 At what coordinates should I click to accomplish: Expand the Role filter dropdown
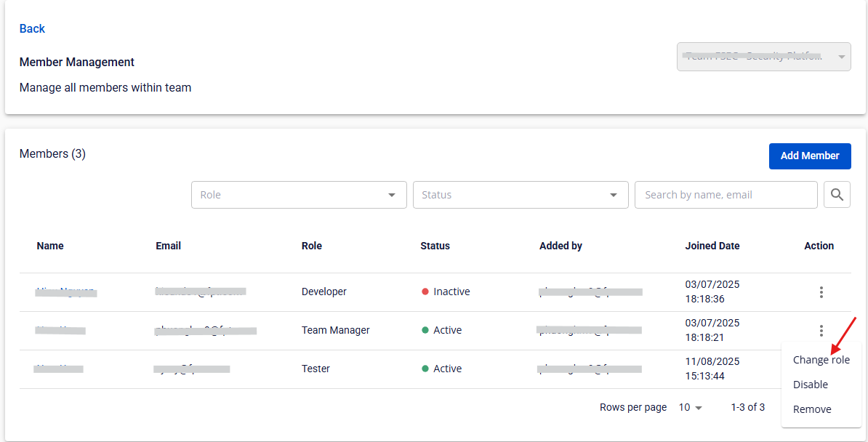(x=299, y=195)
